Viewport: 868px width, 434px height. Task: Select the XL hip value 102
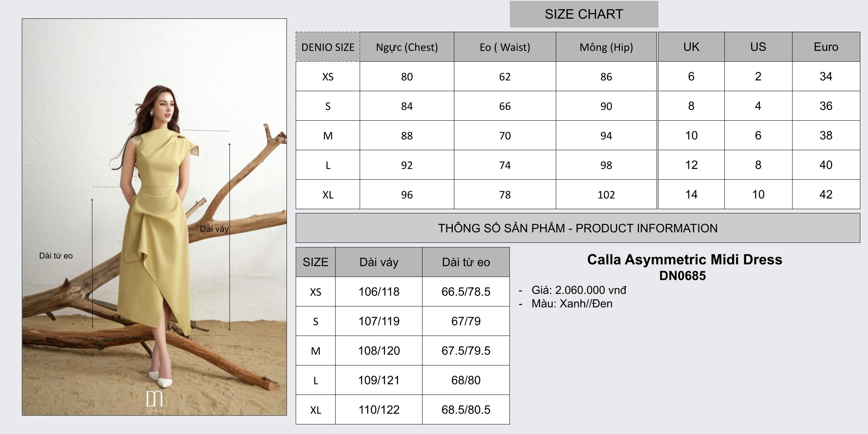[x=606, y=195]
